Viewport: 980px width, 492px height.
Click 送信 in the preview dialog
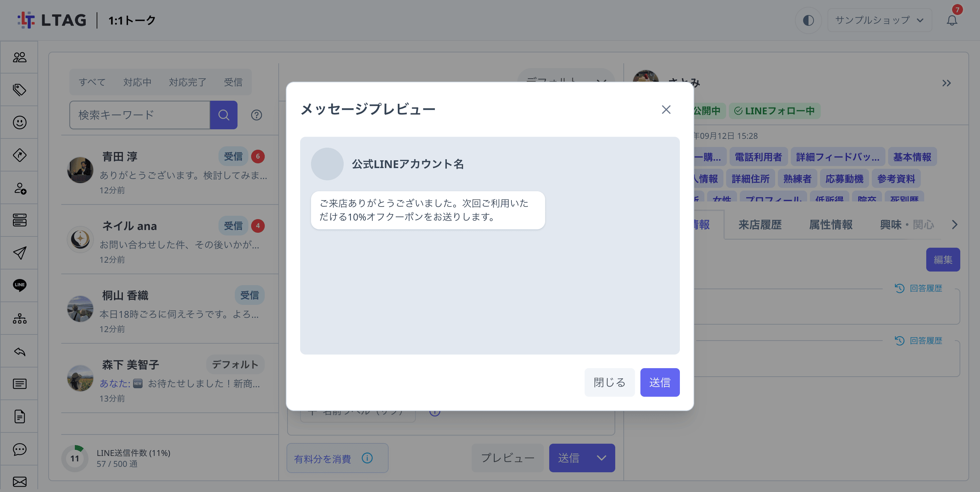[660, 382]
